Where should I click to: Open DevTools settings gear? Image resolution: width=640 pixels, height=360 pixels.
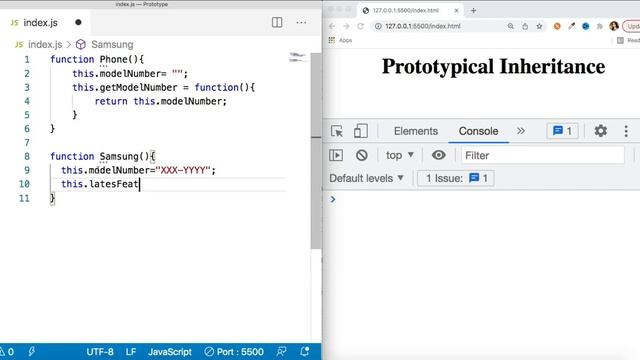(600, 131)
